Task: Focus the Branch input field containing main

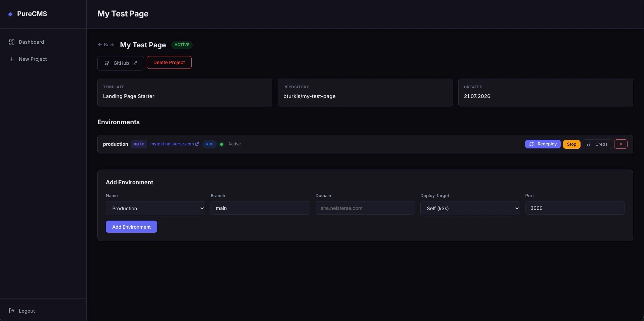Action: coord(260,208)
